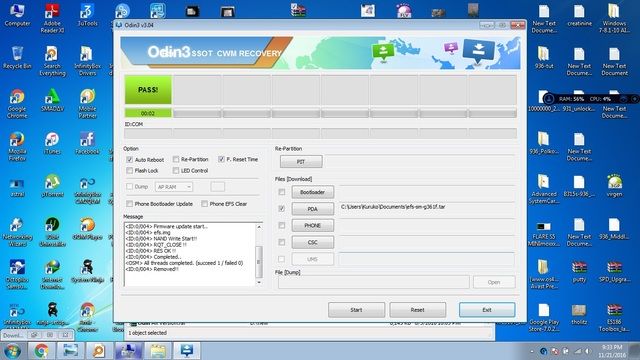Enable Phone EFS Clear checkbox
This screenshot has height=360, width=640.
click(x=204, y=203)
